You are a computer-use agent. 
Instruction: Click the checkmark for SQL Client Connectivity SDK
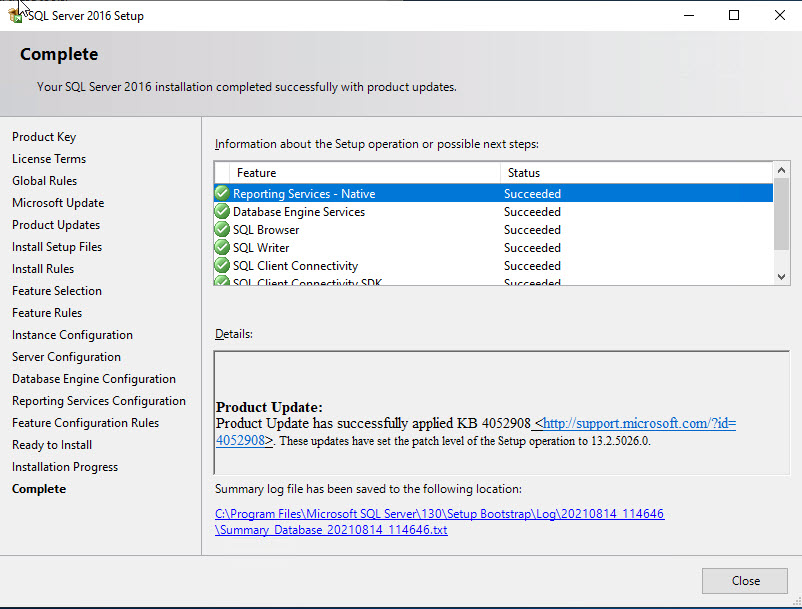pos(222,281)
